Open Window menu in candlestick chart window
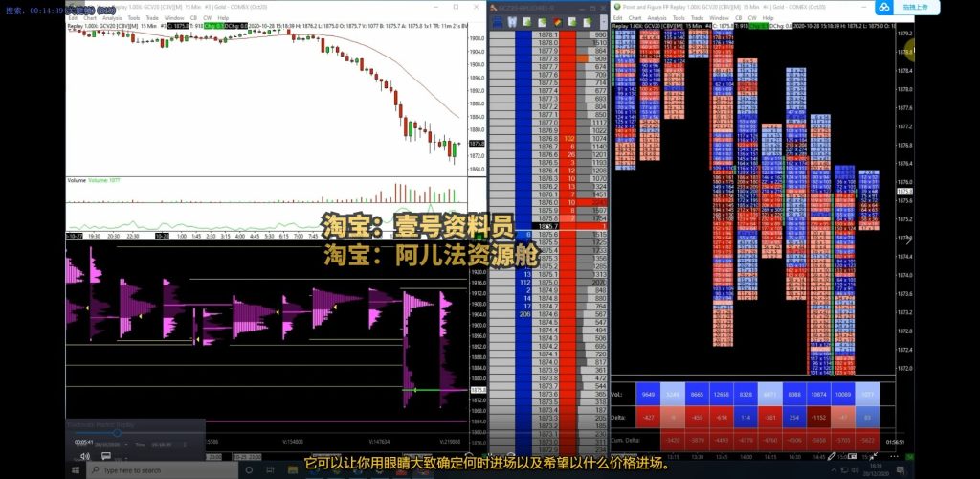Viewport: 980px width, 479px height. pyautogui.click(x=174, y=18)
